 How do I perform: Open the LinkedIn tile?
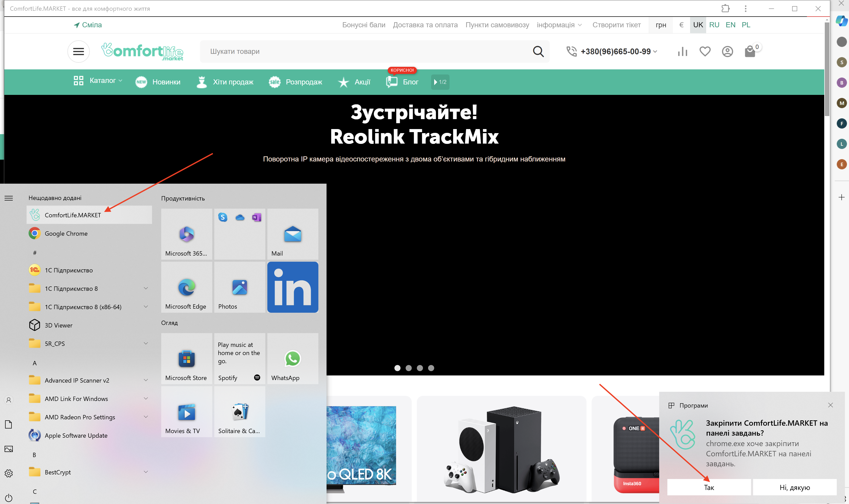[x=293, y=287]
